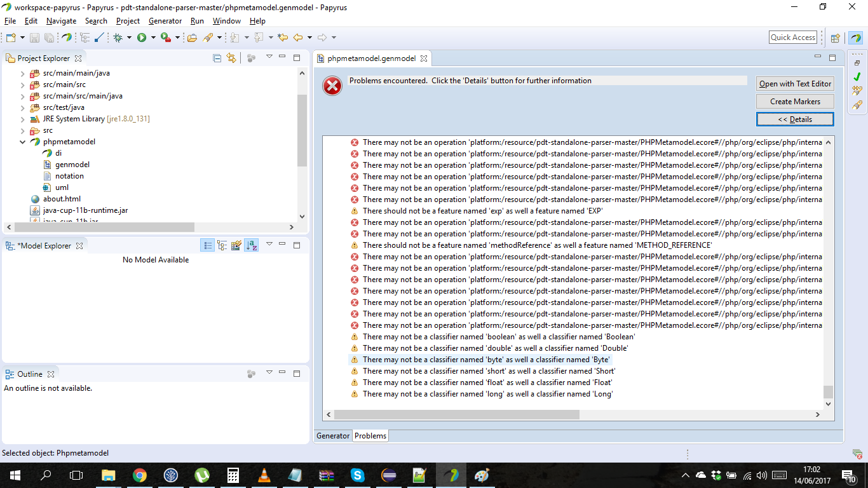Expand the src/test/java folder
Screen dimensions: 868x488
click(x=23, y=107)
